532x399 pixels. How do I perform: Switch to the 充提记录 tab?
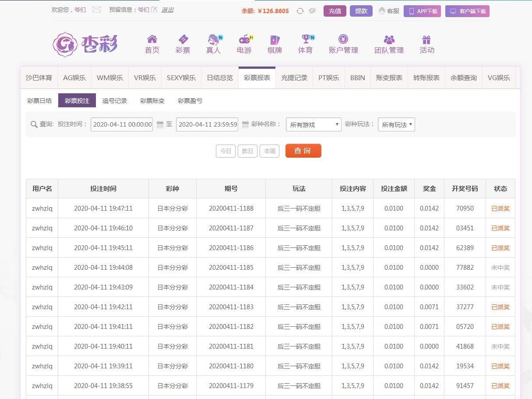[x=294, y=78]
